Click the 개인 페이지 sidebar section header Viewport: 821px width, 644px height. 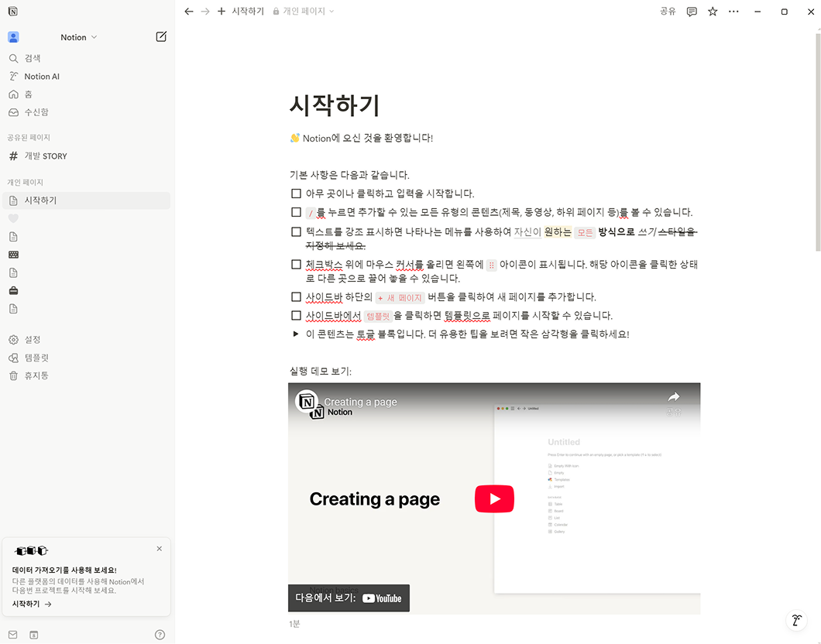25,182
